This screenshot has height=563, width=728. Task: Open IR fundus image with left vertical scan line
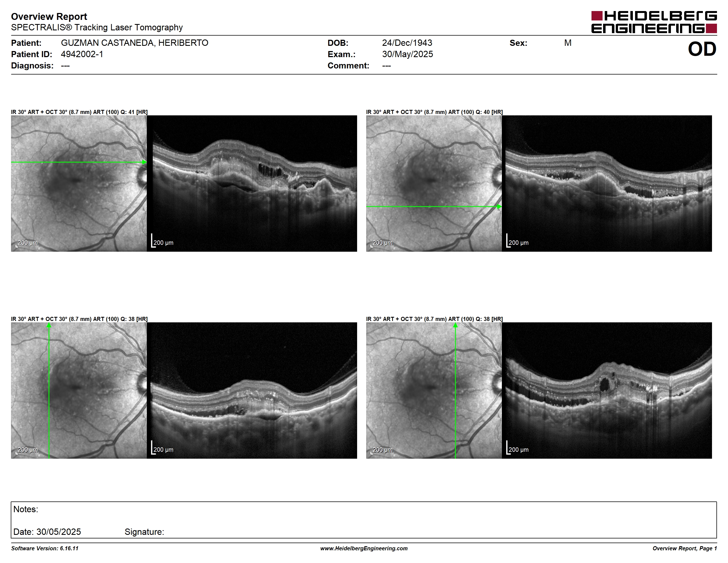pyautogui.click(x=79, y=390)
